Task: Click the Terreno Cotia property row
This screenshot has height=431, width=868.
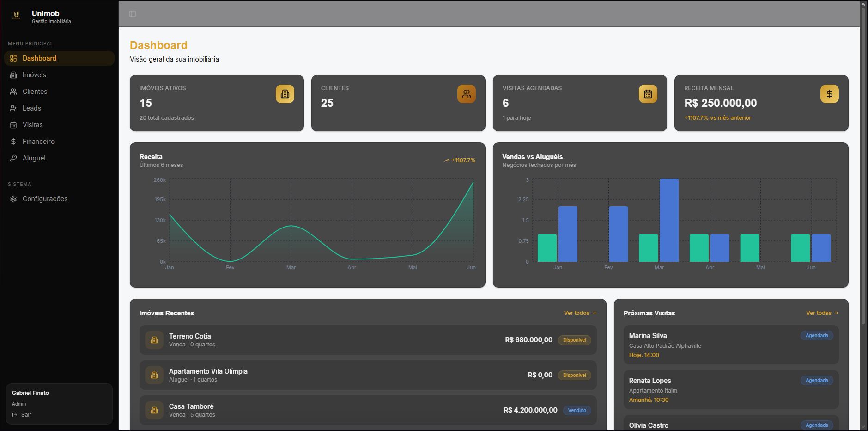Action: (368, 340)
